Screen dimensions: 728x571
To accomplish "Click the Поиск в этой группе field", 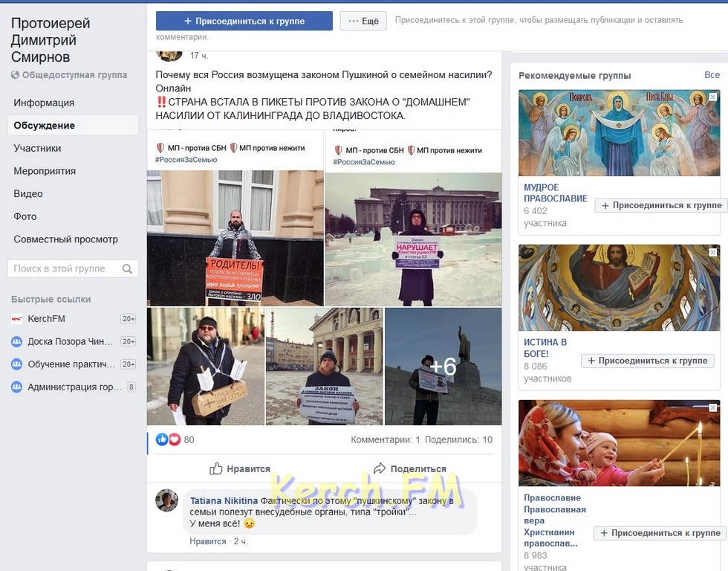I will [73, 268].
